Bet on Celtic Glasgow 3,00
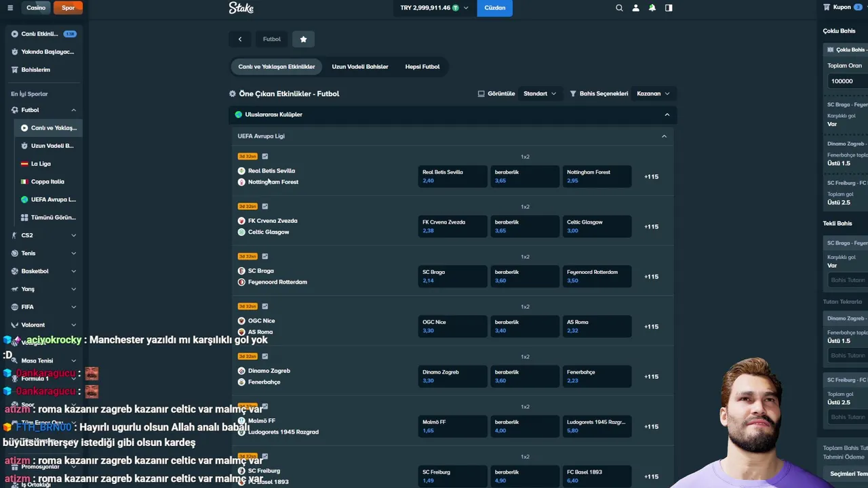This screenshot has height=488, width=868. [x=597, y=226]
